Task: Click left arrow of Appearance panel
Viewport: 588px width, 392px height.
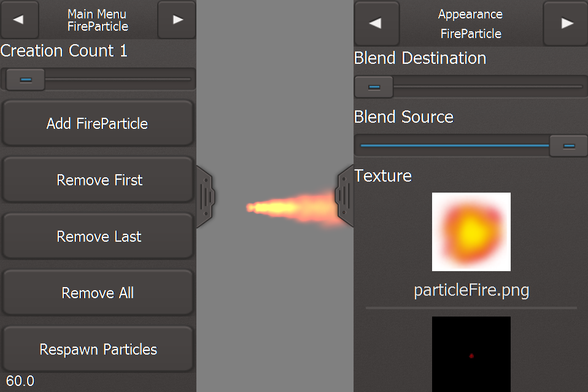Action: pyautogui.click(x=376, y=23)
